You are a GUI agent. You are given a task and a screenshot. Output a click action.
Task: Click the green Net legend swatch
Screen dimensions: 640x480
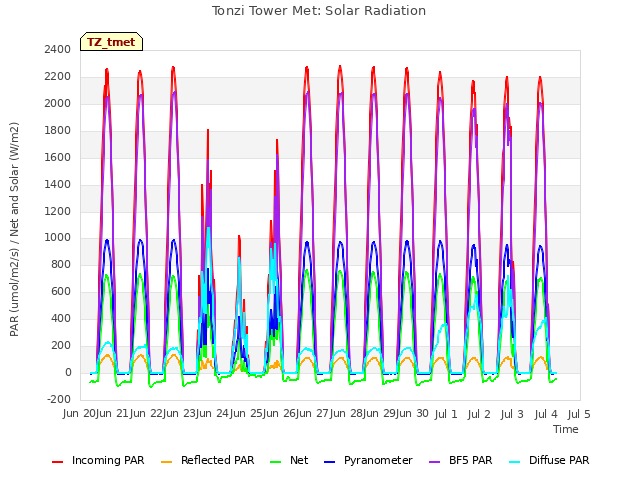(276, 461)
